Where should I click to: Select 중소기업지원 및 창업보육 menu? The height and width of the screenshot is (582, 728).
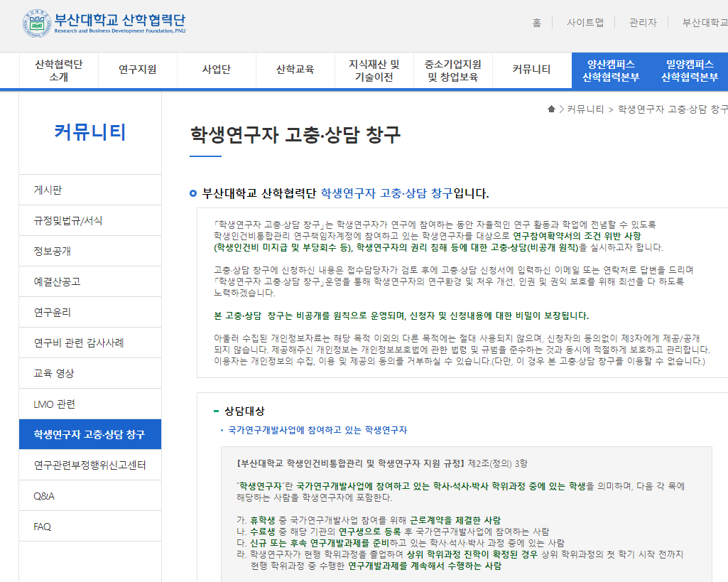click(x=453, y=70)
